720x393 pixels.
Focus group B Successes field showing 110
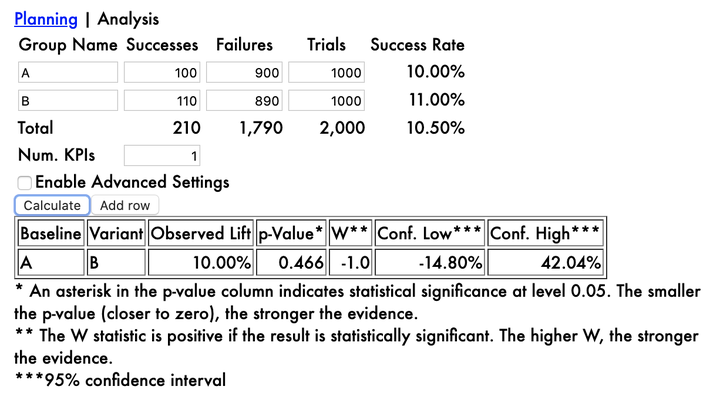coord(162,101)
